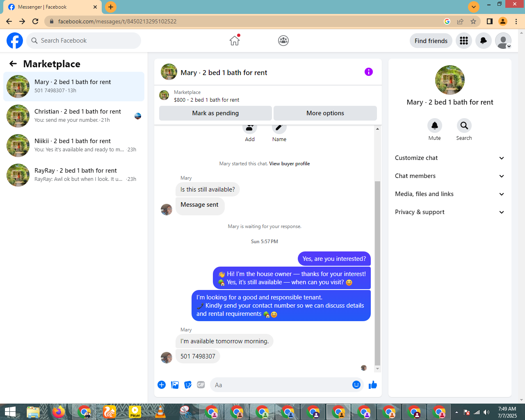Screen dimensions: 525x420
Task: Click Search Facebook field
Action: point(84,41)
